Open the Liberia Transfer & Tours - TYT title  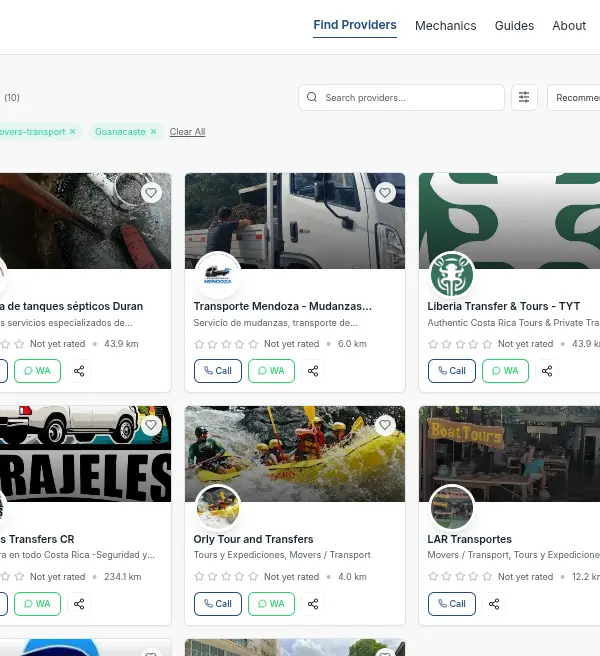pos(504,306)
